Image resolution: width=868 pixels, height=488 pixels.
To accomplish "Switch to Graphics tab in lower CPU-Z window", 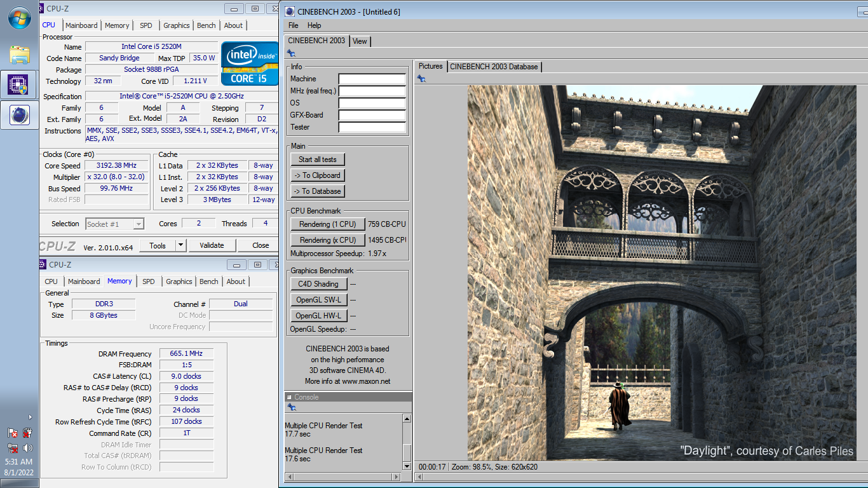I will [179, 281].
